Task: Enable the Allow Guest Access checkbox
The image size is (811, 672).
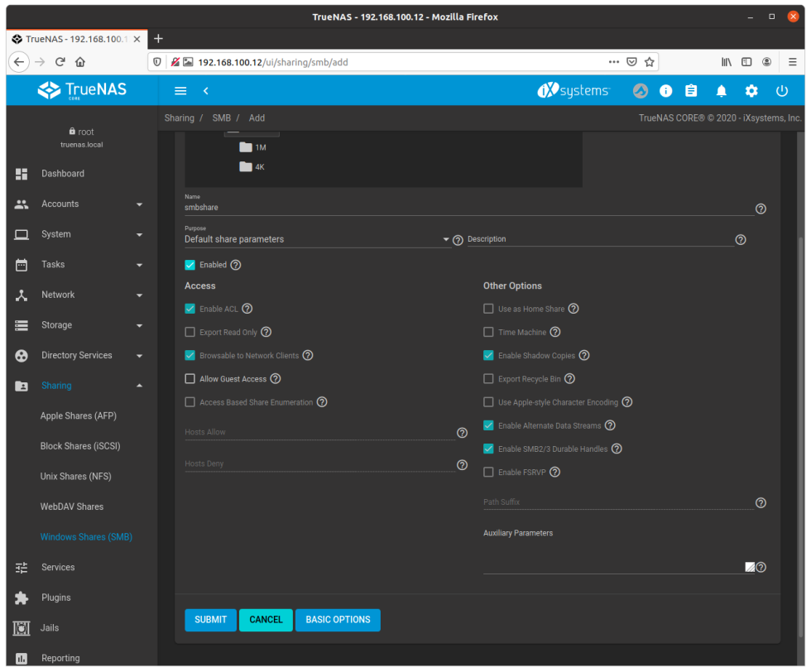Action: 190,378
